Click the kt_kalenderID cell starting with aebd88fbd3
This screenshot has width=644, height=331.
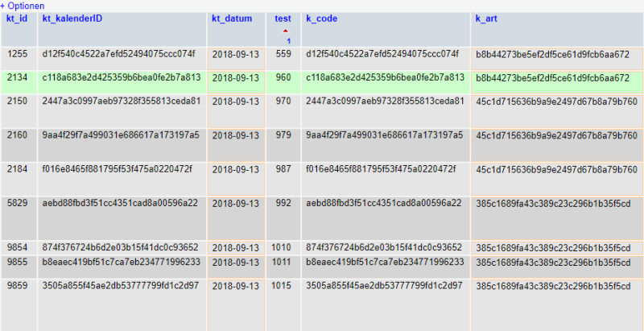pos(119,203)
